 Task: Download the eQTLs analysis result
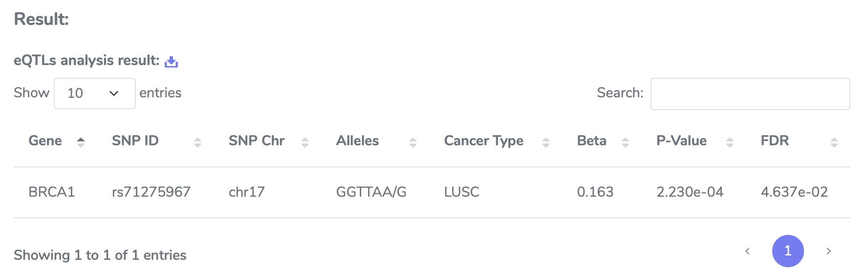click(x=172, y=62)
